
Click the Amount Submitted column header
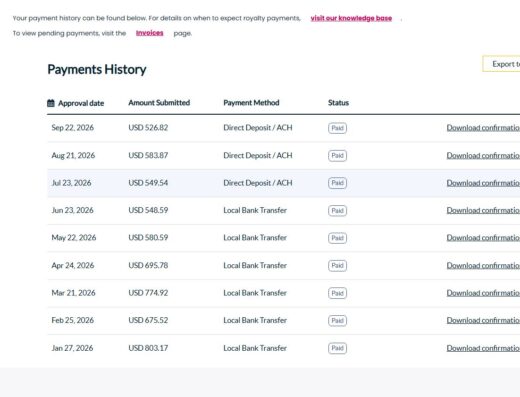tap(159, 103)
